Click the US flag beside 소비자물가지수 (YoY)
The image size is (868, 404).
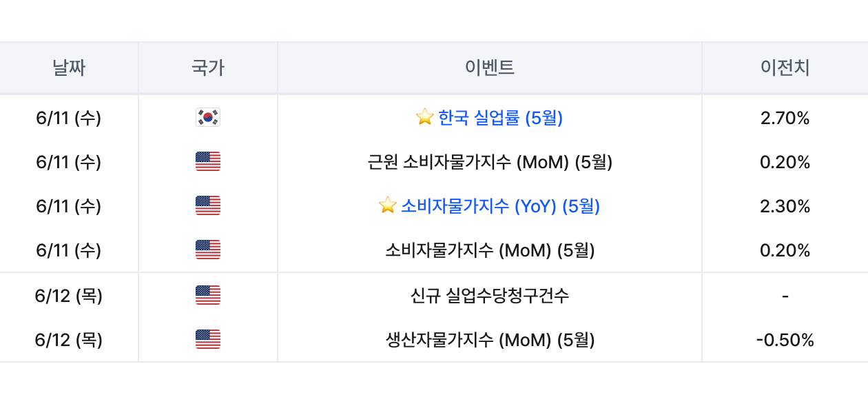point(208,206)
